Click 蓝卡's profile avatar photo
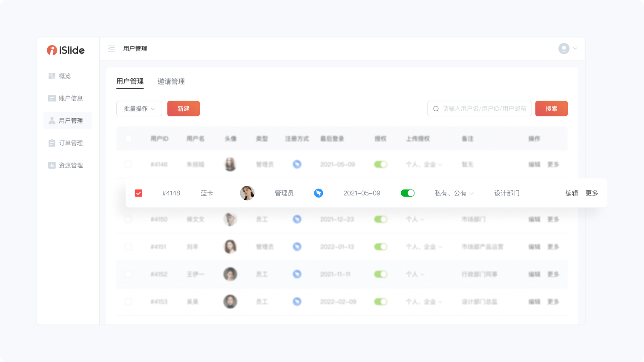The image size is (644, 362). [247, 193]
